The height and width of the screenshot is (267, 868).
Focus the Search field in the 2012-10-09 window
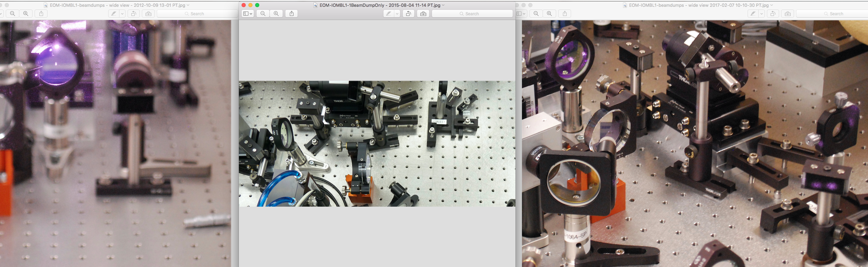click(x=197, y=14)
